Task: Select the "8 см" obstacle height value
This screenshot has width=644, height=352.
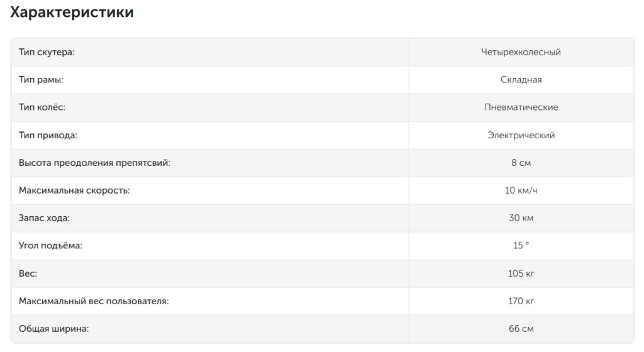Action: point(521,163)
